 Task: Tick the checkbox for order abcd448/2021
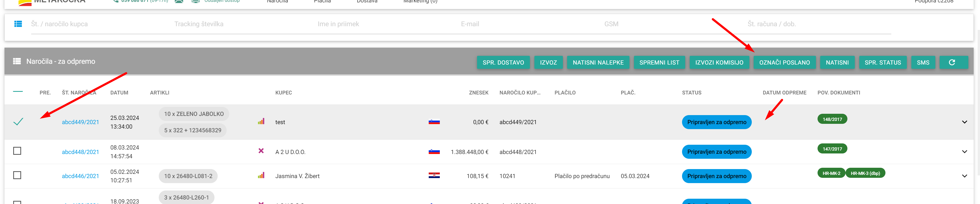pos(17,151)
